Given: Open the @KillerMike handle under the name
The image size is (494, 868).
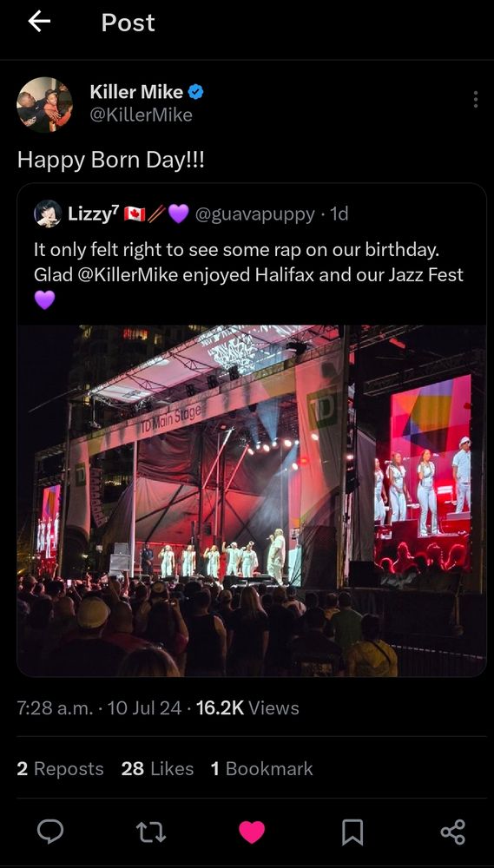Looking at the screenshot, I should click(x=142, y=115).
